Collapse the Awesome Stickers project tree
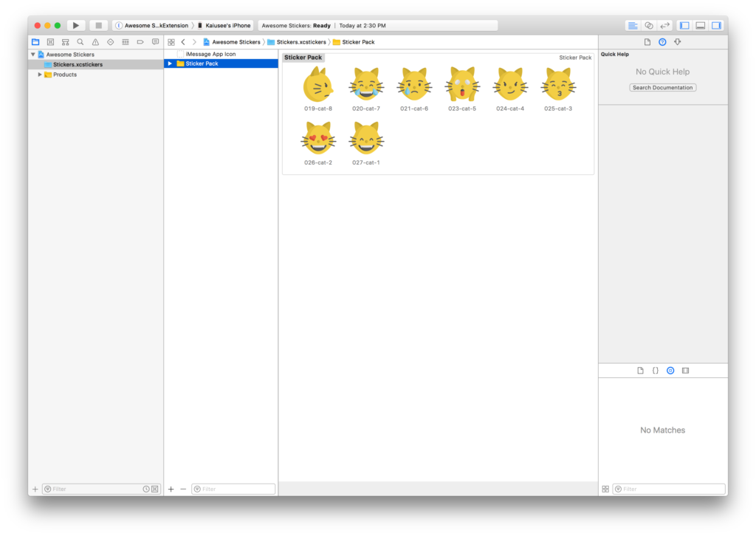 pos(32,55)
